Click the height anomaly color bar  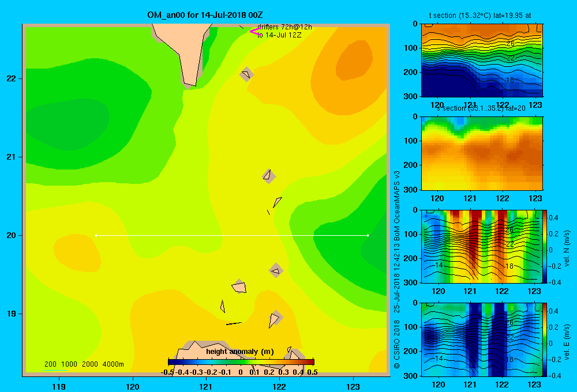(241, 362)
